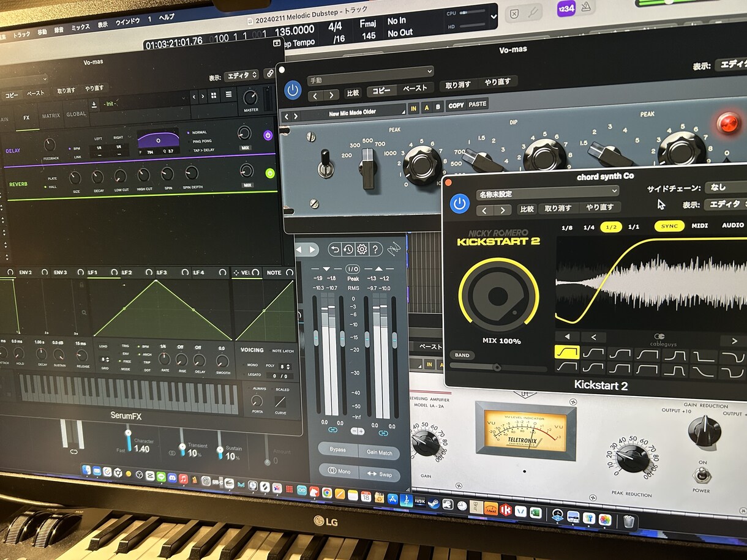Open the SerumFX preset browser grid icon
Viewport: 747px width, 560px height.
[213, 95]
